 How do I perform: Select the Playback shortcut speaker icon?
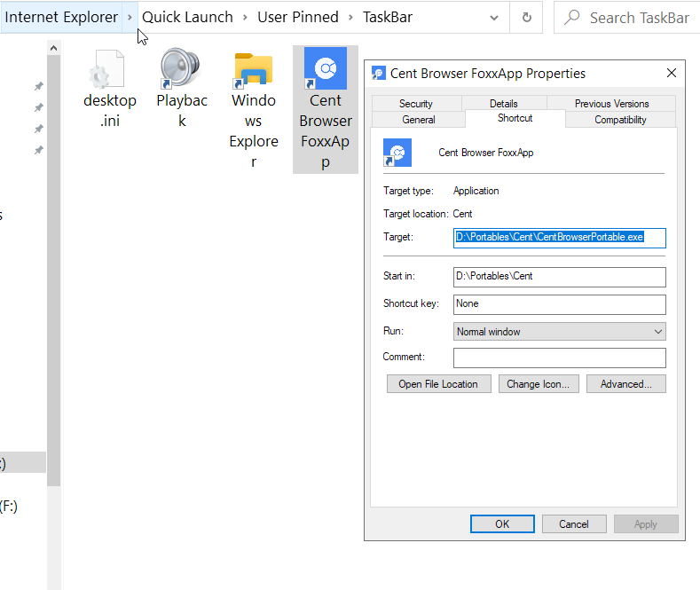[180, 68]
